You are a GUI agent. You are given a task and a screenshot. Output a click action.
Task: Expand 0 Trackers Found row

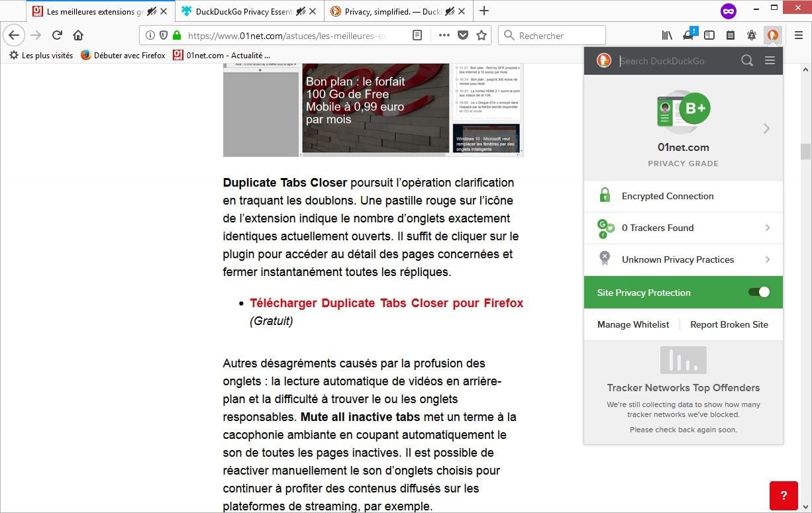pos(684,228)
